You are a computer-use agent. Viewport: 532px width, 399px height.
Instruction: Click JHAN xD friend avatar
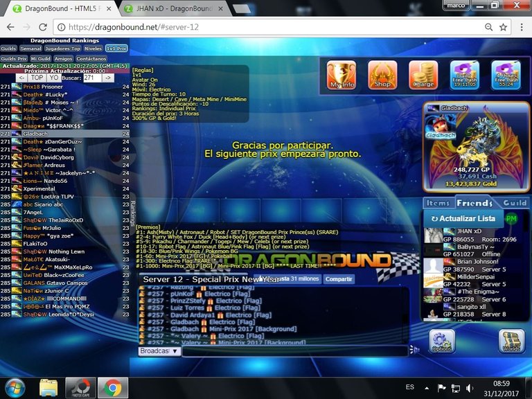click(x=433, y=235)
